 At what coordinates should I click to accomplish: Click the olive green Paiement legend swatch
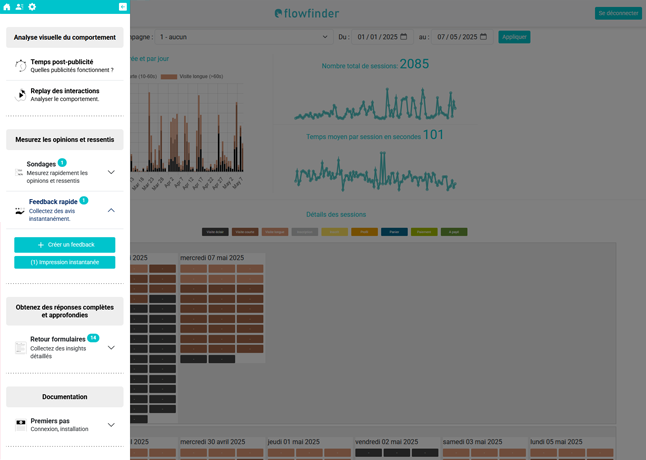coord(424,232)
